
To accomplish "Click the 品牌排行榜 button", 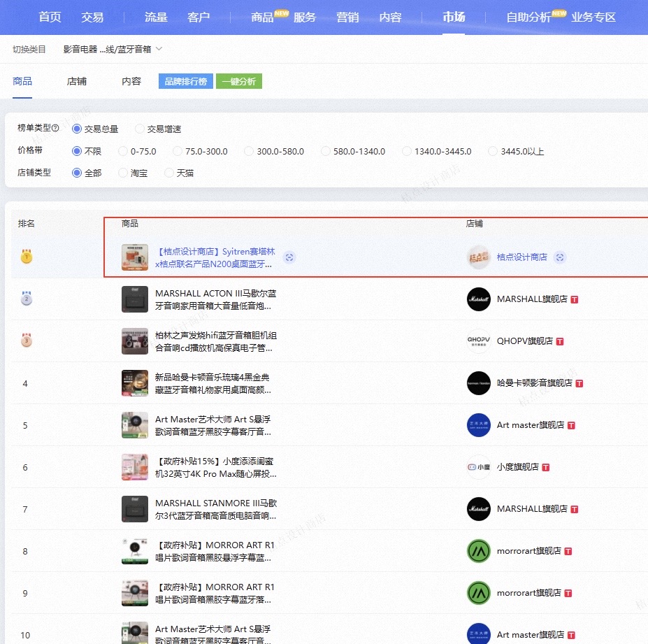I will (185, 81).
